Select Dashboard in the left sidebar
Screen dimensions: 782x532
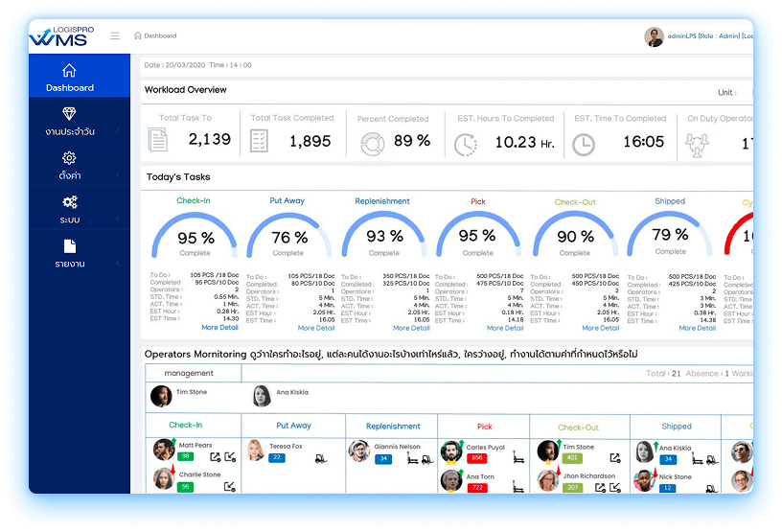pos(69,77)
